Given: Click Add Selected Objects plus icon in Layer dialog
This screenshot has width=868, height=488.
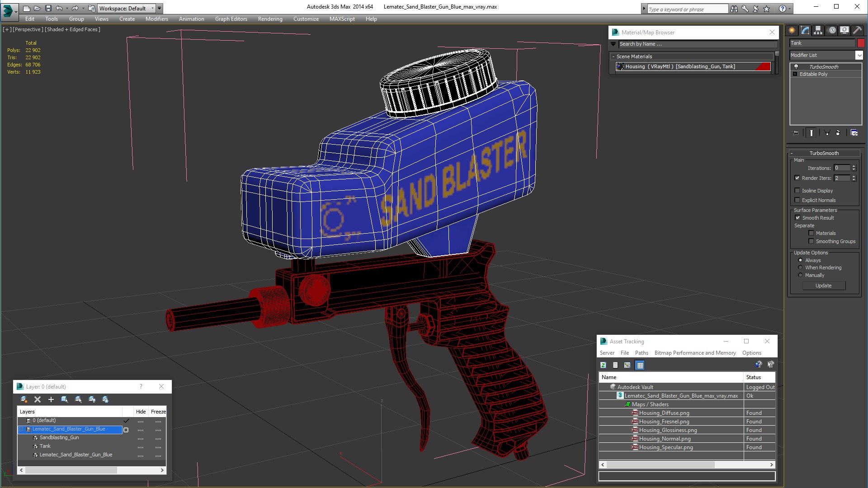Looking at the screenshot, I should pos(51,399).
